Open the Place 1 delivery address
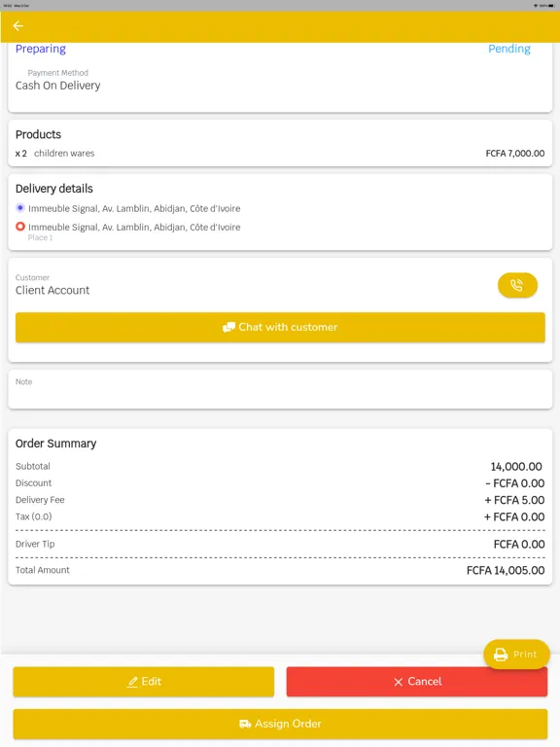560x747 pixels. 134,231
